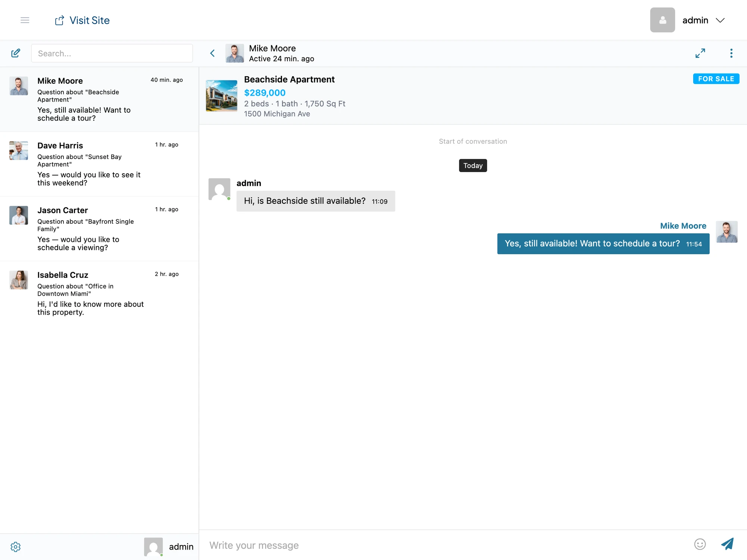Select the 'Yes, still available!' reply bubble
This screenshot has width=747, height=560.
coord(603,244)
